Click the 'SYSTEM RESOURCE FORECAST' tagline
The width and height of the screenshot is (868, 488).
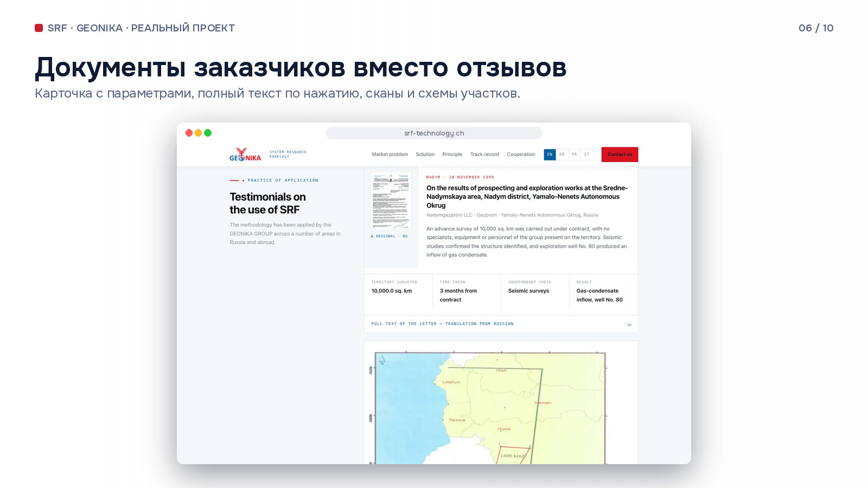click(x=288, y=155)
